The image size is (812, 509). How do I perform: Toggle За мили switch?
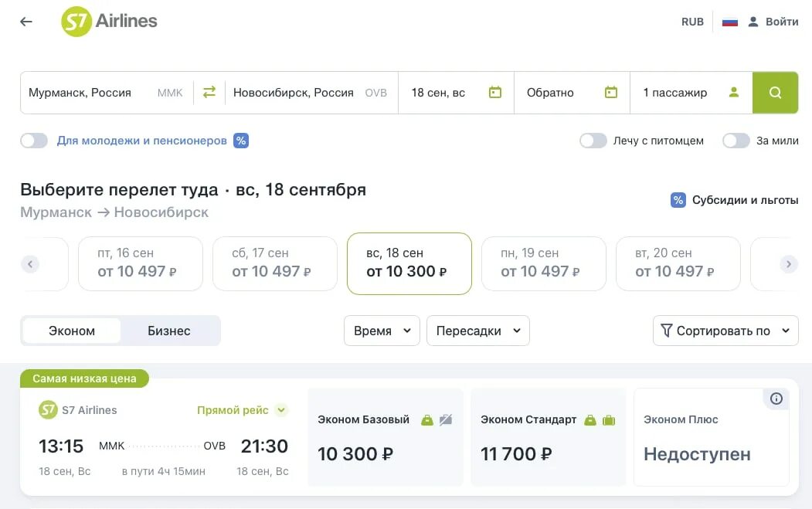tap(736, 141)
